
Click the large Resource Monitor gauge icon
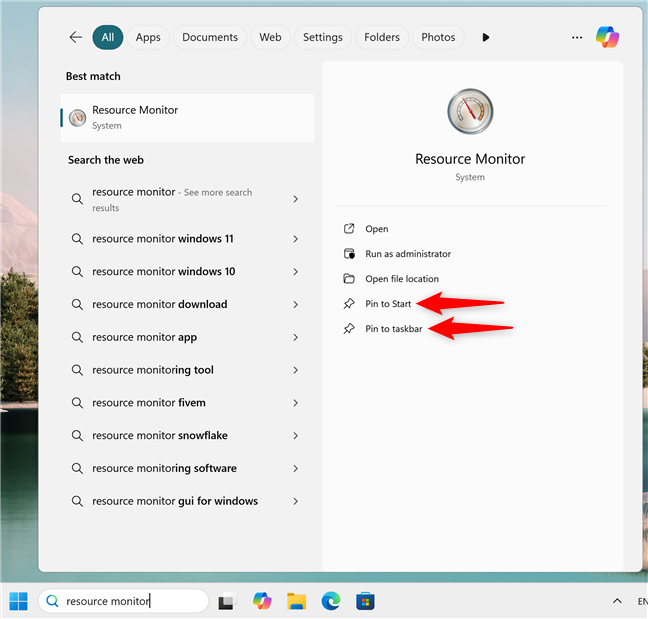[470, 111]
